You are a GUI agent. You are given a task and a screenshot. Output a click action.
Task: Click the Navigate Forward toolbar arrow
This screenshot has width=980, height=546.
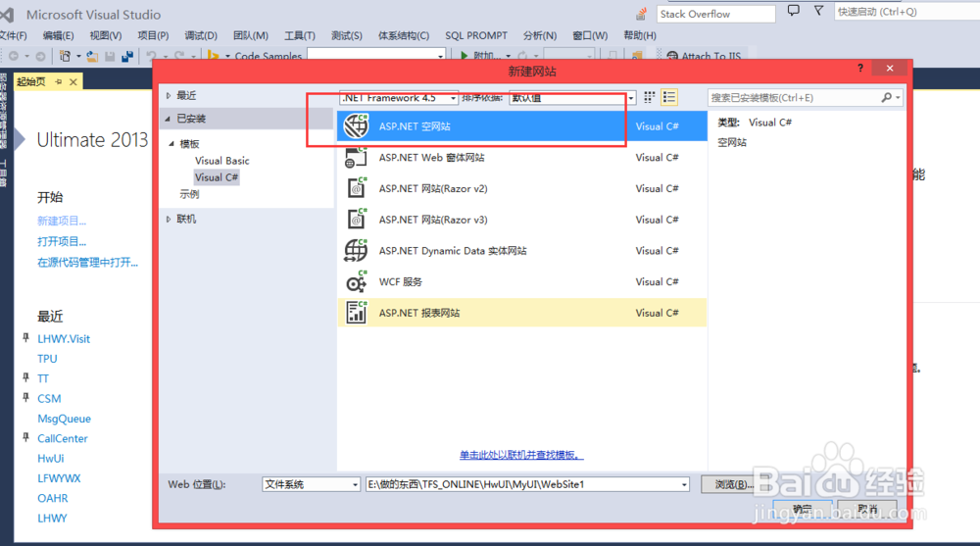[x=40, y=56]
